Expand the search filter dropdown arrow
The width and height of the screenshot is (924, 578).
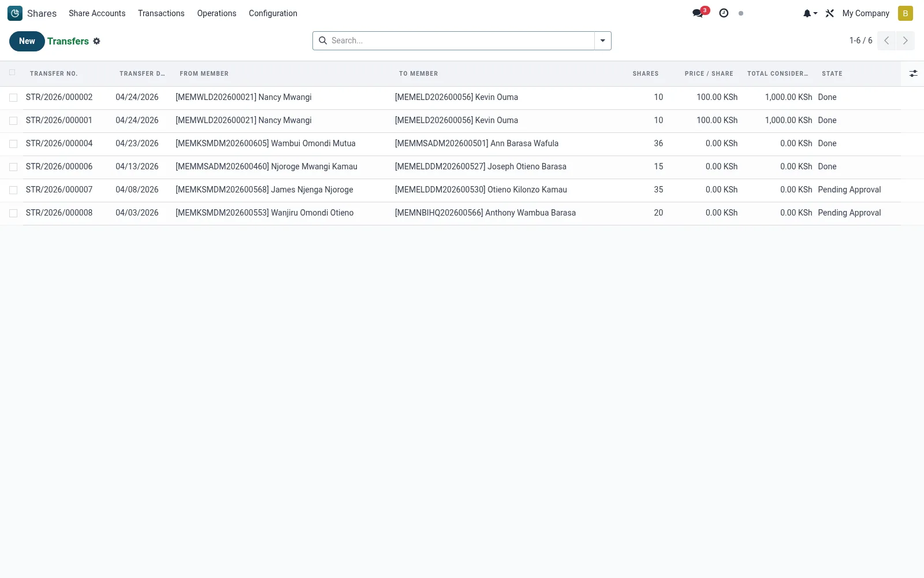(x=602, y=40)
